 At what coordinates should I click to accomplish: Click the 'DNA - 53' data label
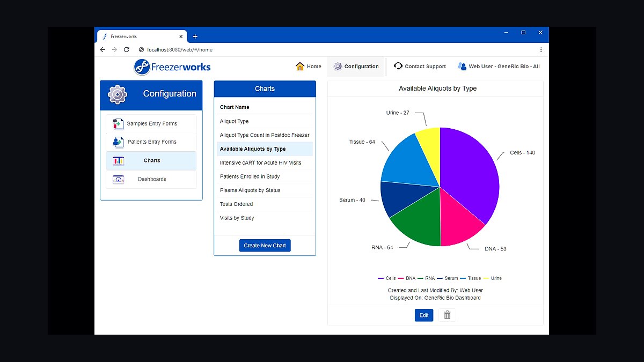coord(495,249)
